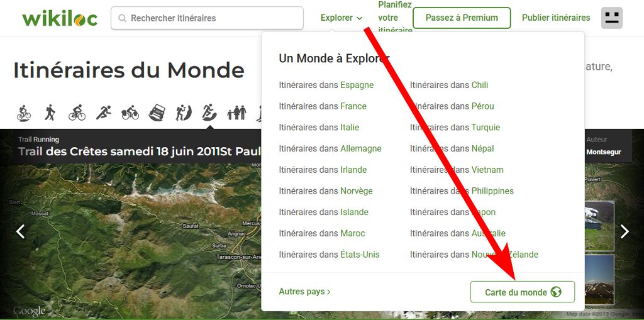Screen dimensions: 644x320
Task: Open Itinéraires dans Allemagne
Action: pyautogui.click(x=330, y=149)
